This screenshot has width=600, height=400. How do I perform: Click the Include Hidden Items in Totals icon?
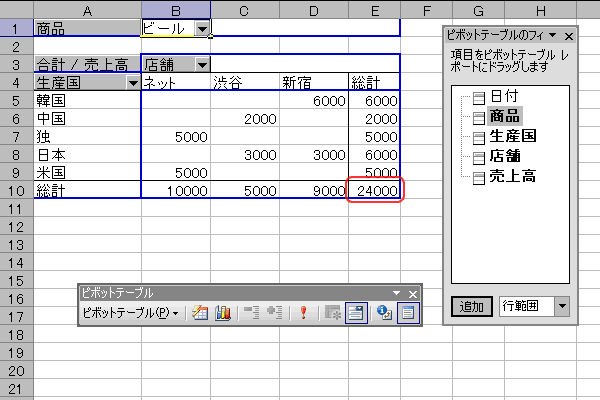[333, 313]
